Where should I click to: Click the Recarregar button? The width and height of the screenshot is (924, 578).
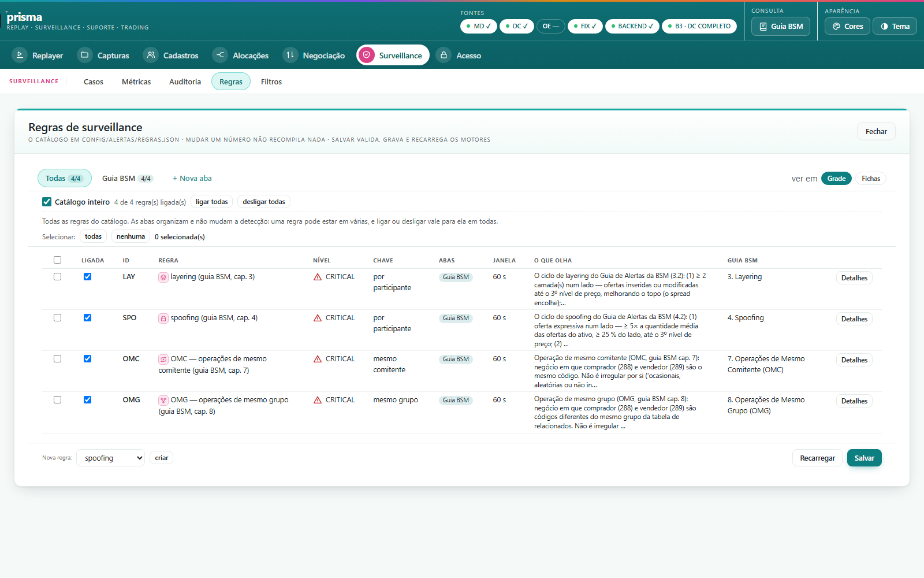817,458
